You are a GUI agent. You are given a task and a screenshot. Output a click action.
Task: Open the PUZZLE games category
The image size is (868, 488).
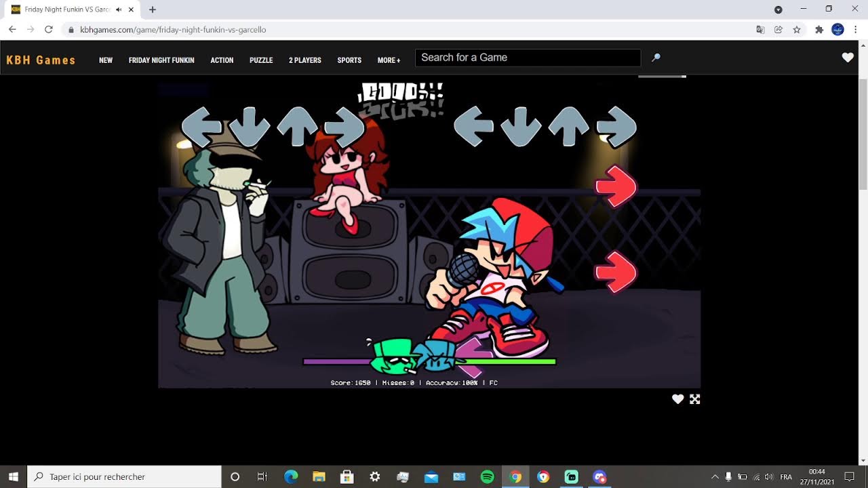tap(261, 60)
